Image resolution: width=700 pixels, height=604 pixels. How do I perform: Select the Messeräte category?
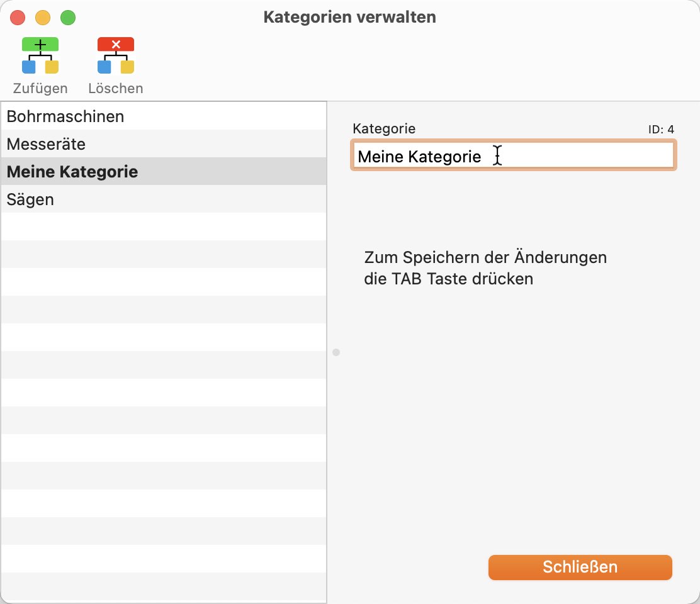tap(47, 144)
